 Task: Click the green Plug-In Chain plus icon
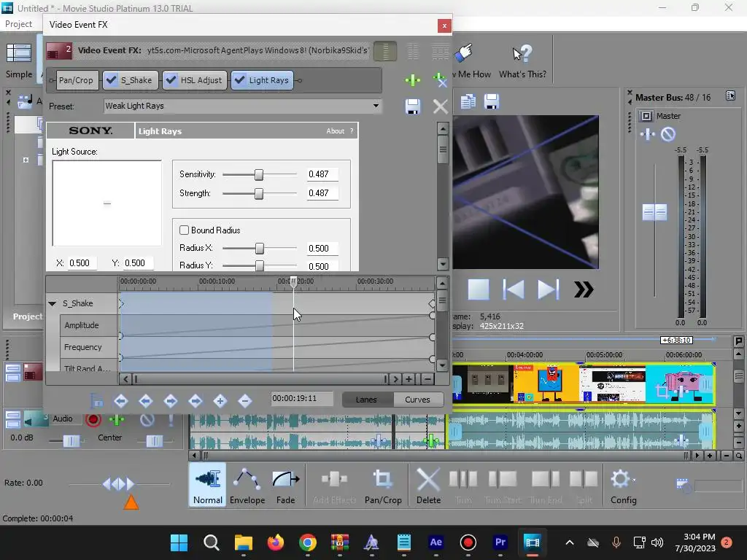point(413,80)
